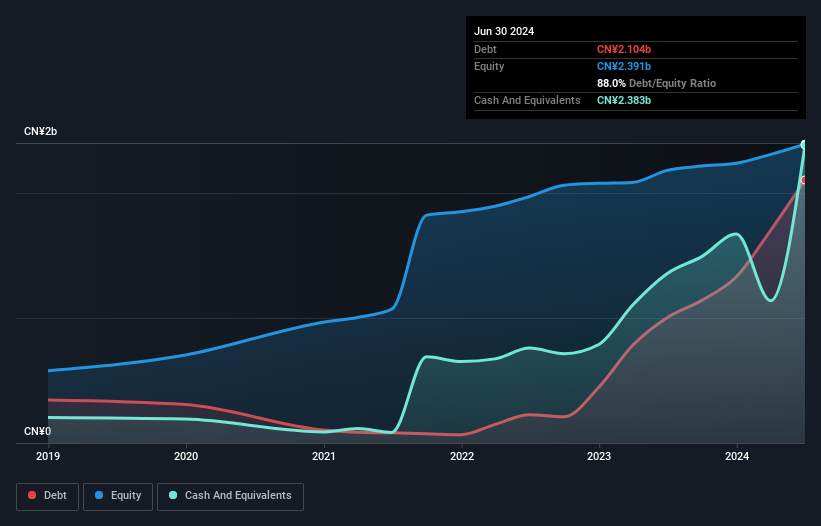Click the Debt row label in tooltip
Screen dimensions: 821x526
[x=485, y=49]
